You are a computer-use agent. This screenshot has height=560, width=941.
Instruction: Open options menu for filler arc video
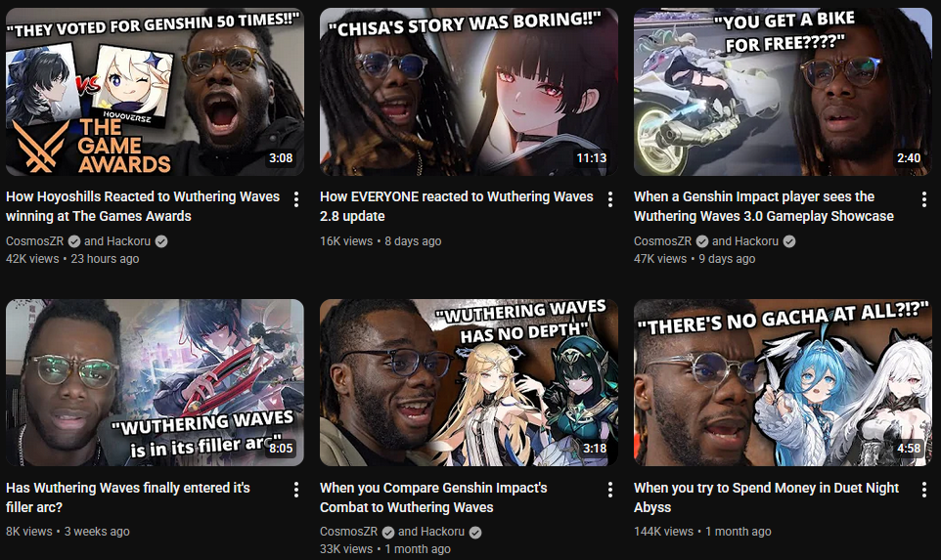click(x=295, y=490)
